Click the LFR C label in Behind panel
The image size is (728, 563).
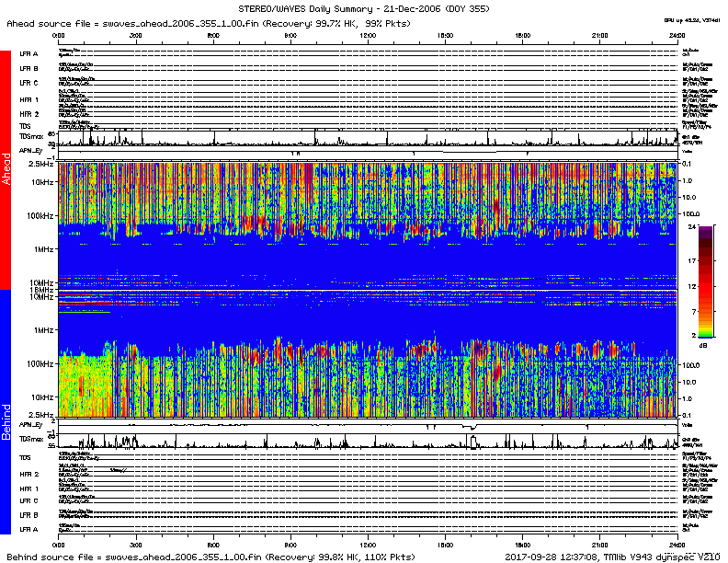pyautogui.click(x=28, y=500)
